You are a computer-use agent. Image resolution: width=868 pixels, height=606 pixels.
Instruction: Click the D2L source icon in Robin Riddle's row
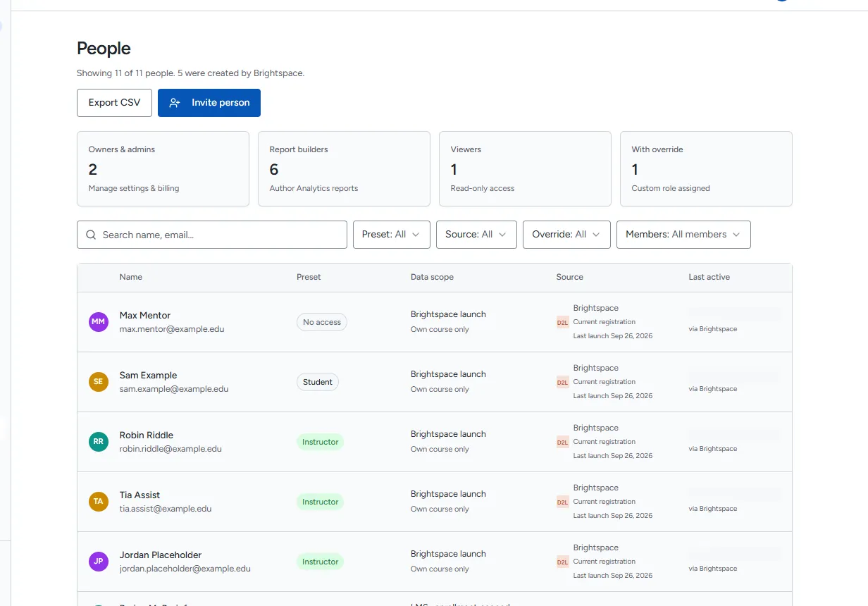(562, 442)
